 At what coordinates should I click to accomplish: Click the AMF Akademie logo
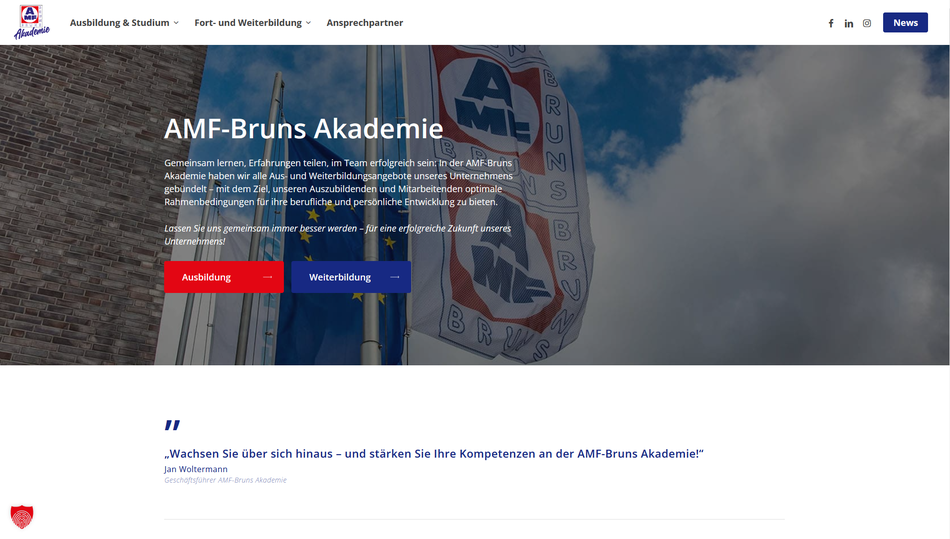(32, 22)
